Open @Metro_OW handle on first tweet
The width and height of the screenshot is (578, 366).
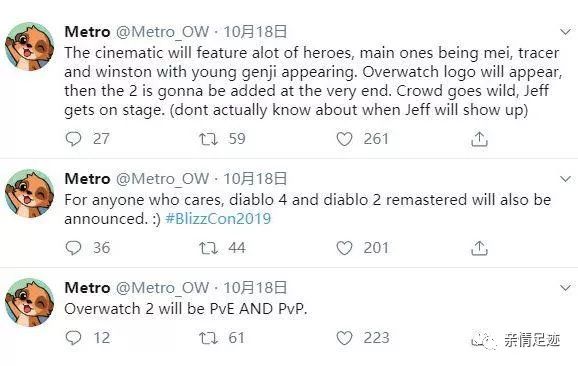(x=163, y=32)
